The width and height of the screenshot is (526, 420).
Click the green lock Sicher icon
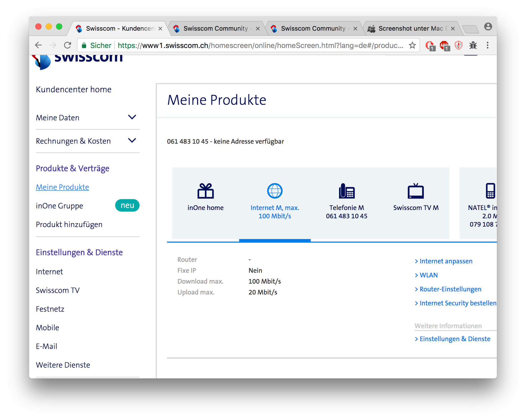[x=84, y=45]
